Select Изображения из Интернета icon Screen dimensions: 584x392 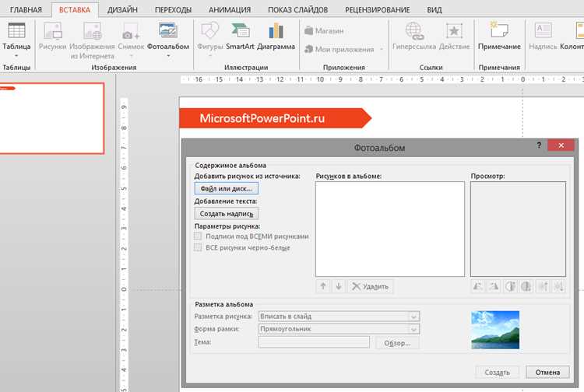92,40
